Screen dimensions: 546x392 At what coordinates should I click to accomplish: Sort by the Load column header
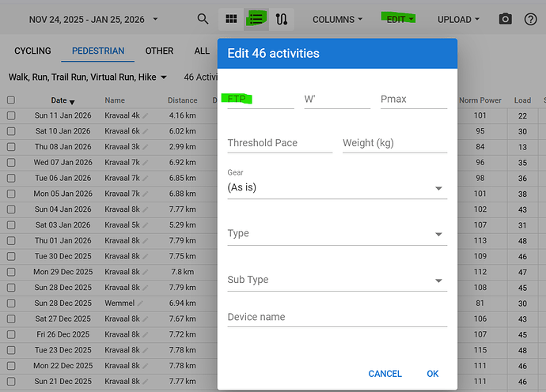coord(522,100)
